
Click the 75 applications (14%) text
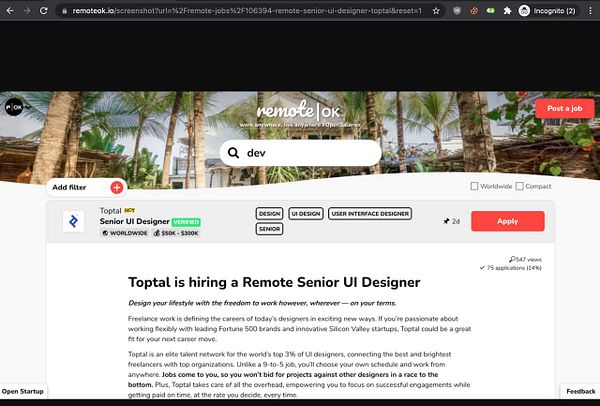(510, 268)
